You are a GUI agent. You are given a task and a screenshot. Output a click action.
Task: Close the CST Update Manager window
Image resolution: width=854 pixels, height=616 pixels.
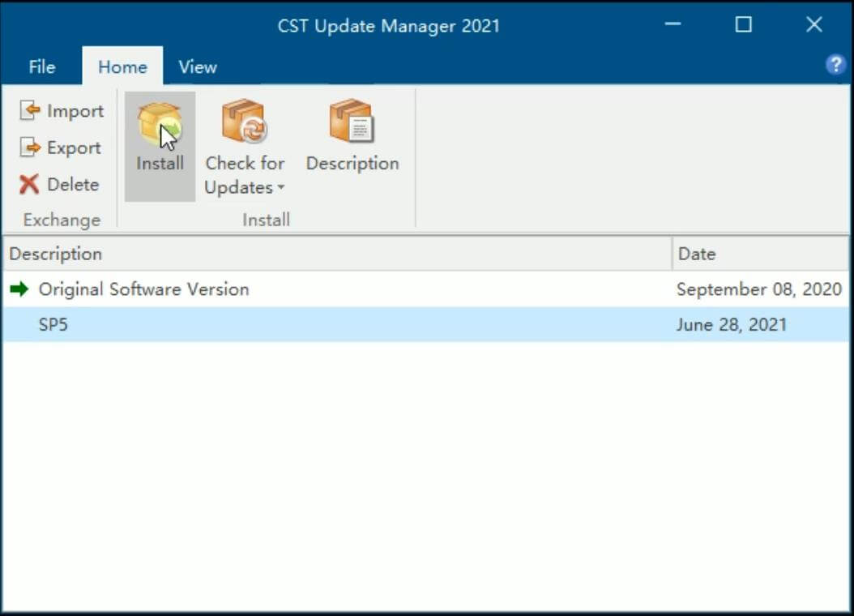coord(814,24)
